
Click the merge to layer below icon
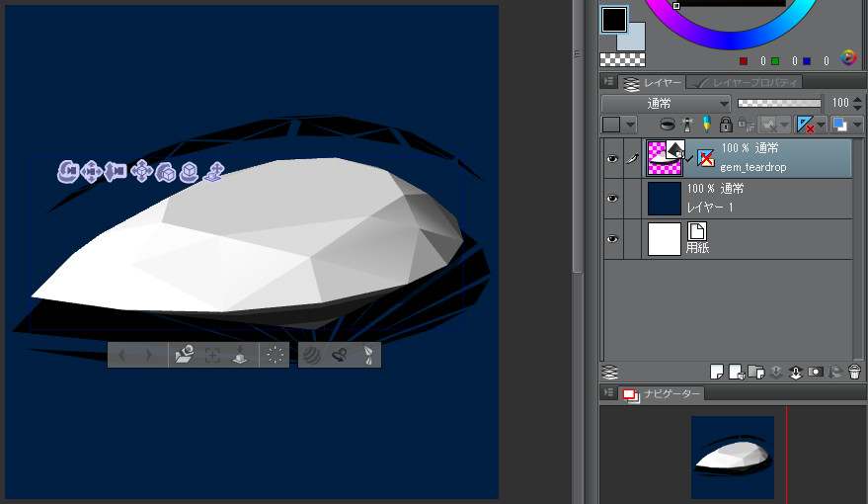[x=796, y=373]
